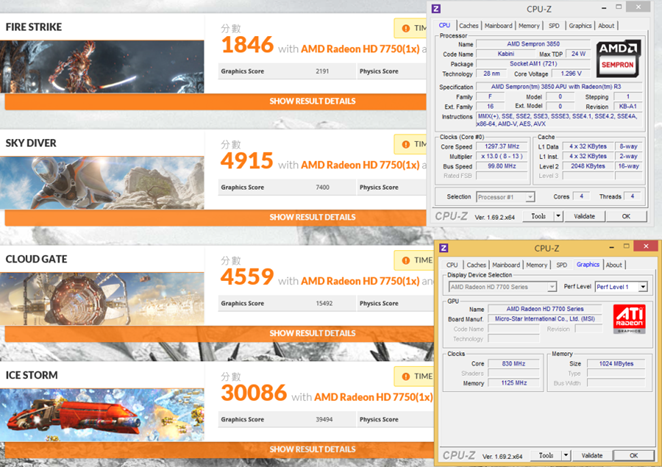Close the lower CPU-Z window
662x467 pixels.
tap(646, 246)
